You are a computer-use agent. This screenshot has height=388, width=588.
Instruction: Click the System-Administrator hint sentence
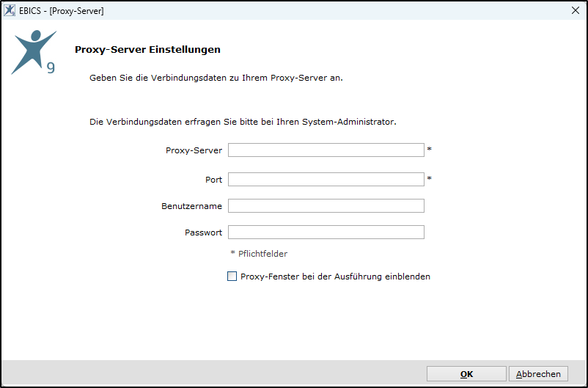[x=243, y=122]
